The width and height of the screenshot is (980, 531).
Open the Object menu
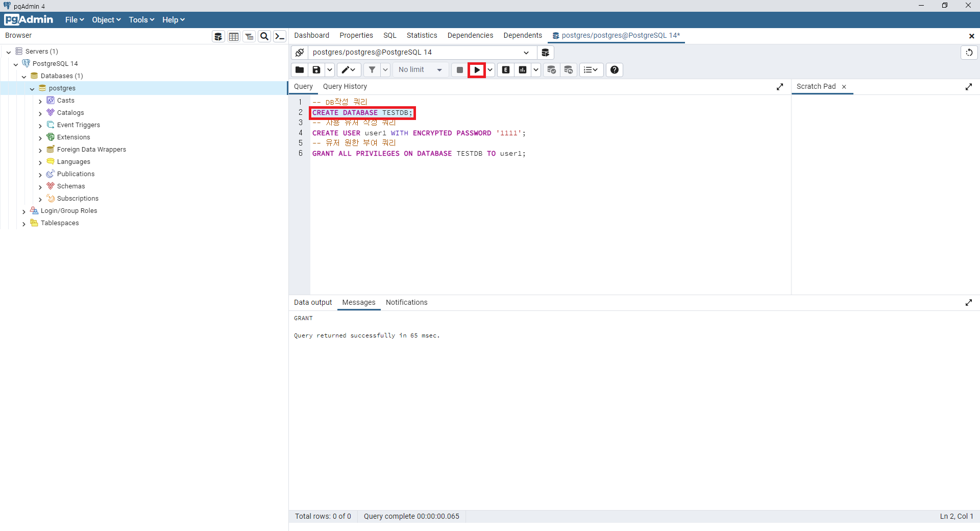tap(106, 20)
